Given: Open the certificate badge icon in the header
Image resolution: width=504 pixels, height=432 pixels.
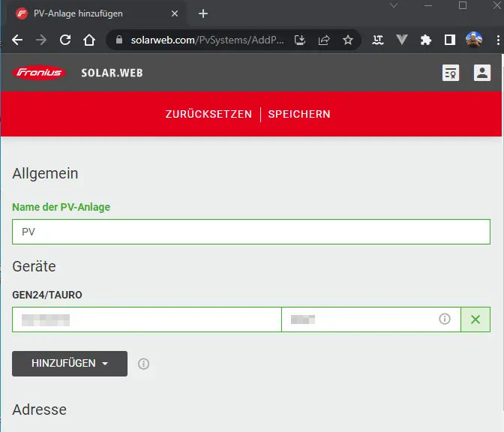Looking at the screenshot, I should (450, 73).
